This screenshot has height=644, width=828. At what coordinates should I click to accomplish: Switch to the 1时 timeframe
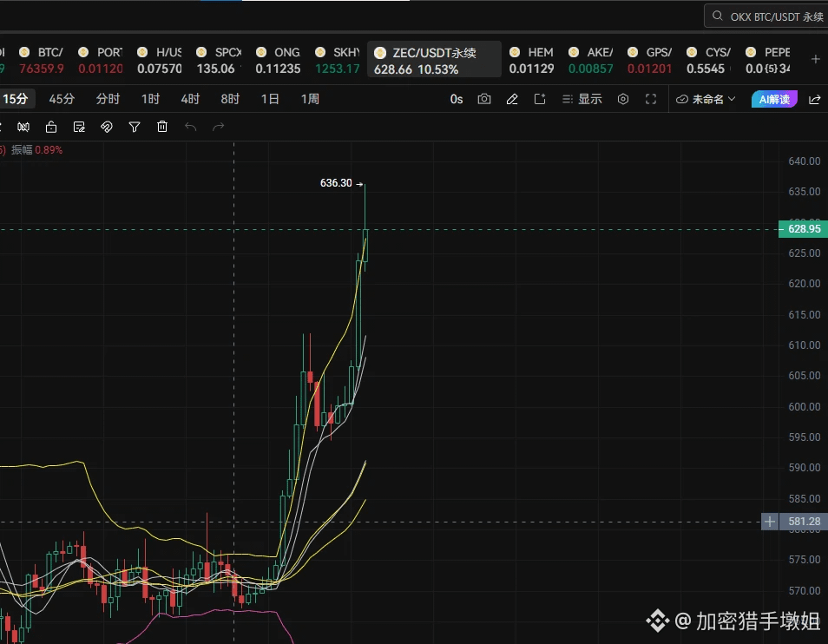[x=150, y=99]
